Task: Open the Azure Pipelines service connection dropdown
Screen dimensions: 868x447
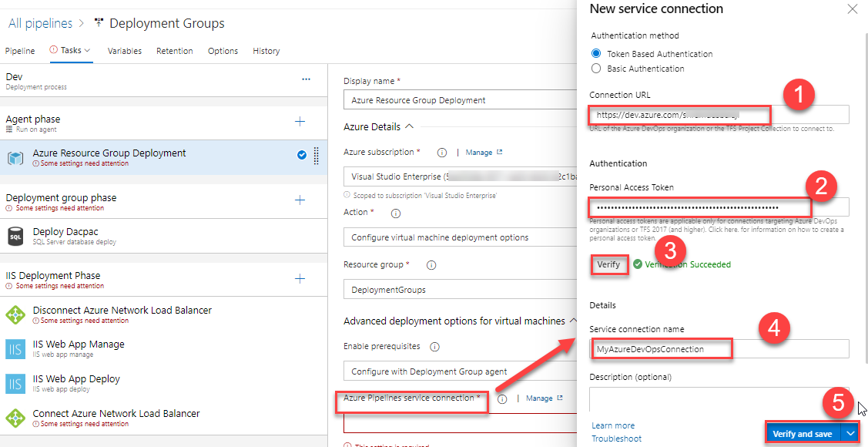Action: 460,423
